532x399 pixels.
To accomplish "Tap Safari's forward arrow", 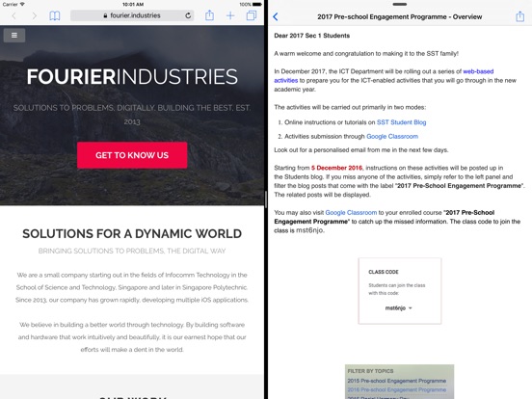I will click(35, 15).
